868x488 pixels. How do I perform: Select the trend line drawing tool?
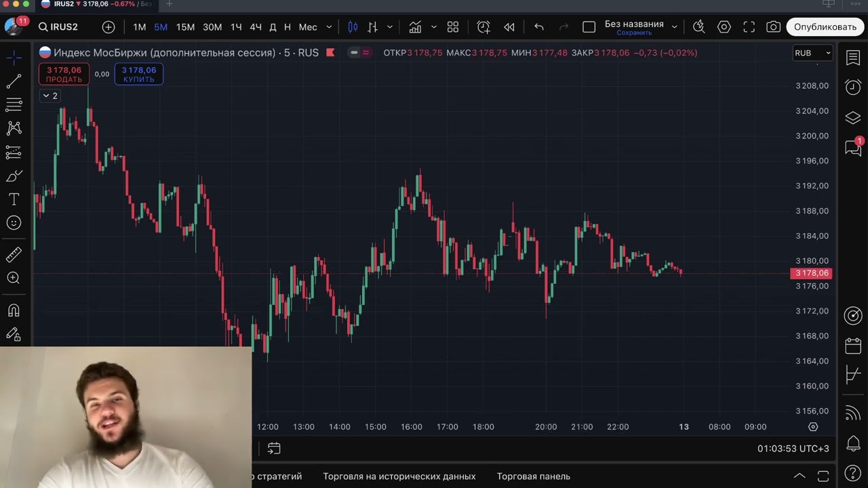pyautogui.click(x=14, y=81)
